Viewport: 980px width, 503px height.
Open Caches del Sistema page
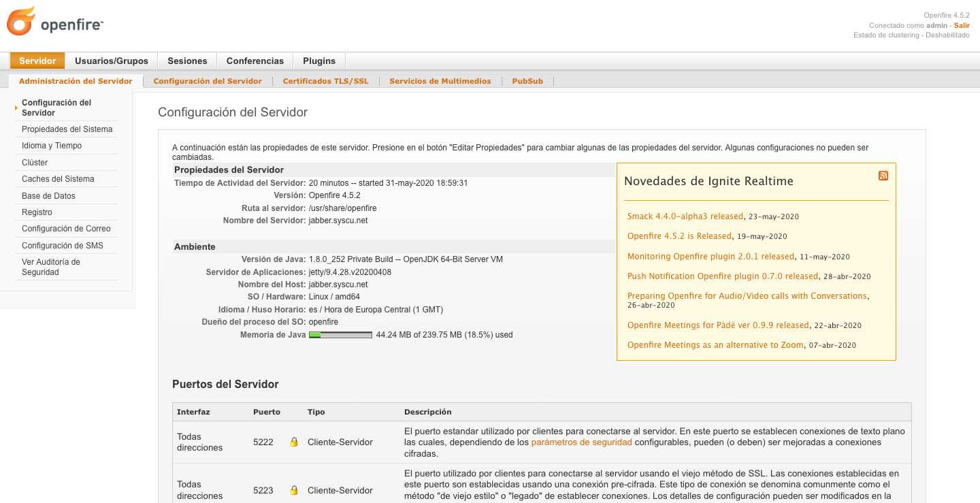pos(58,179)
